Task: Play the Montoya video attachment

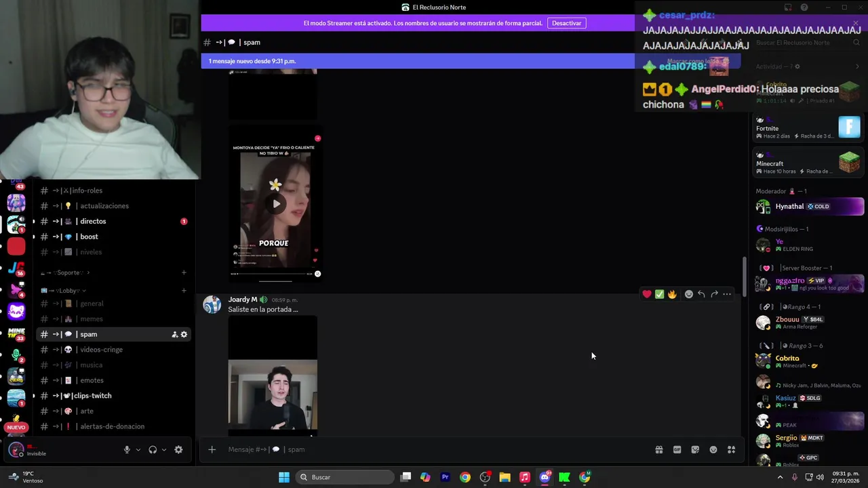Action: (276, 203)
